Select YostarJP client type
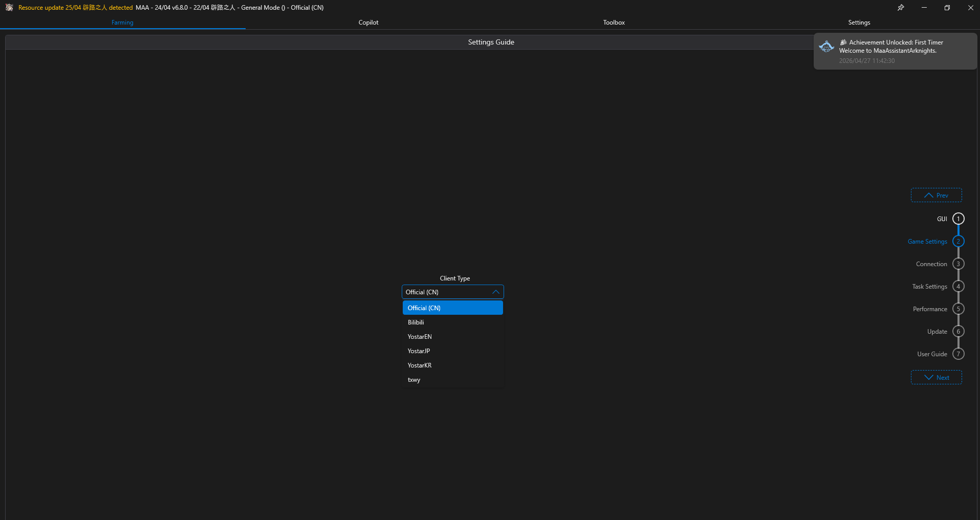 click(453, 351)
